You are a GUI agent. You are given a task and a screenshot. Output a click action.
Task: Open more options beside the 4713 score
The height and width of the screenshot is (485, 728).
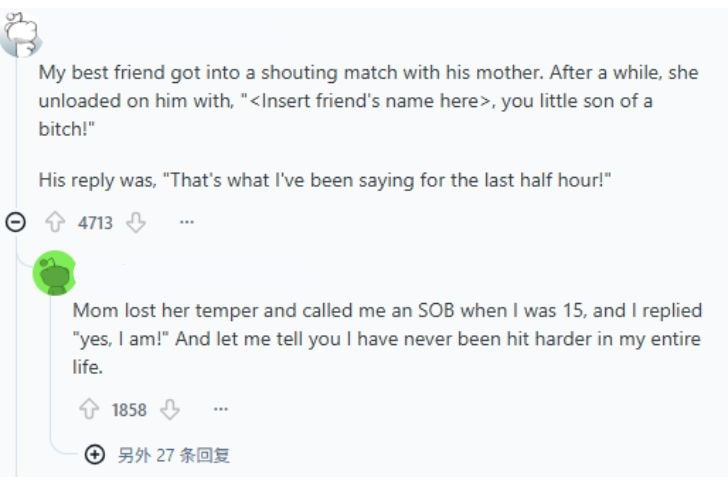coord(186,223)
